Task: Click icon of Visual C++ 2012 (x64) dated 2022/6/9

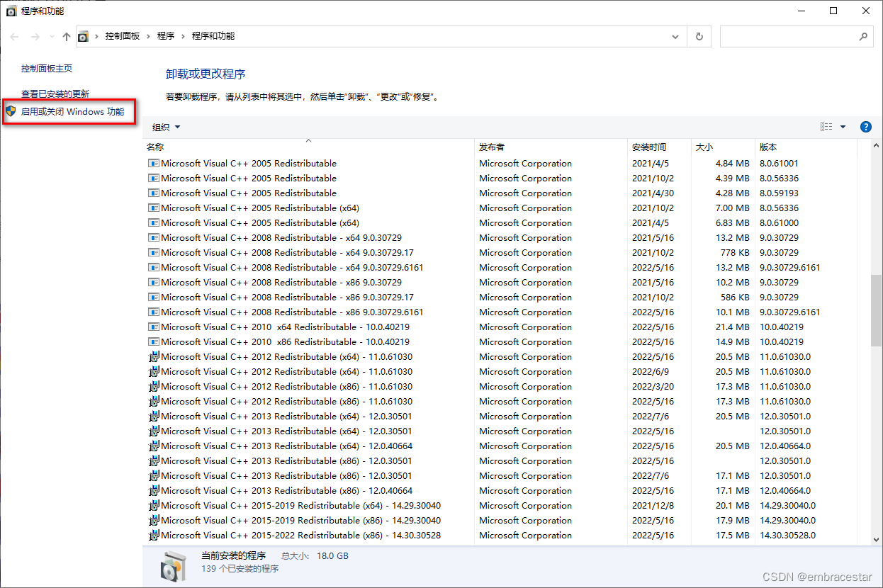Action: point(154,371)
